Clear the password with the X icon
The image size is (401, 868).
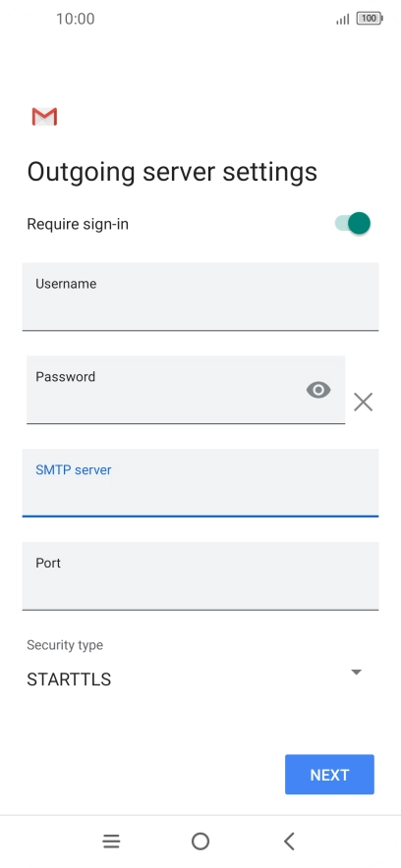click(364, 402)
